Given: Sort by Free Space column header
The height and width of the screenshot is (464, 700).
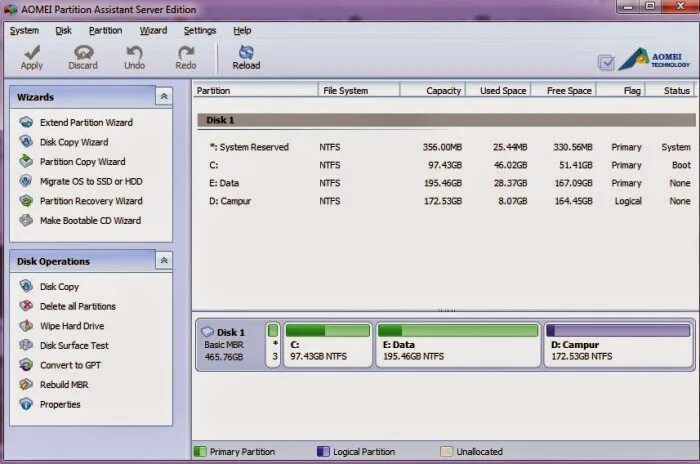Looking at the screenshot, I should [x=563, y=91].
